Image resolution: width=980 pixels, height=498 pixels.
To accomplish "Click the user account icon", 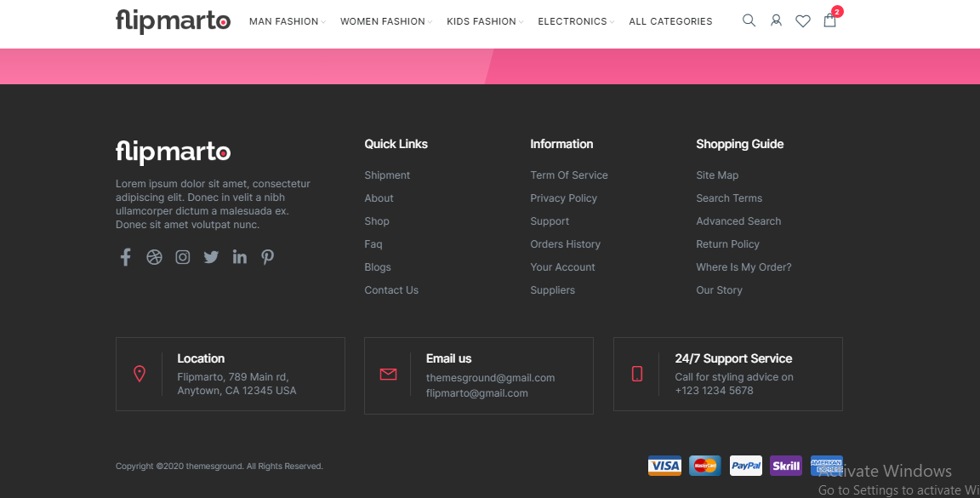I will (x=776, y=20).
